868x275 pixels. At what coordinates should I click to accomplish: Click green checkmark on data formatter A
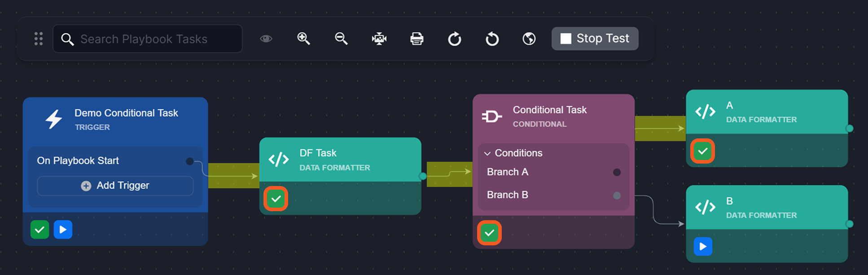point(702,151)
